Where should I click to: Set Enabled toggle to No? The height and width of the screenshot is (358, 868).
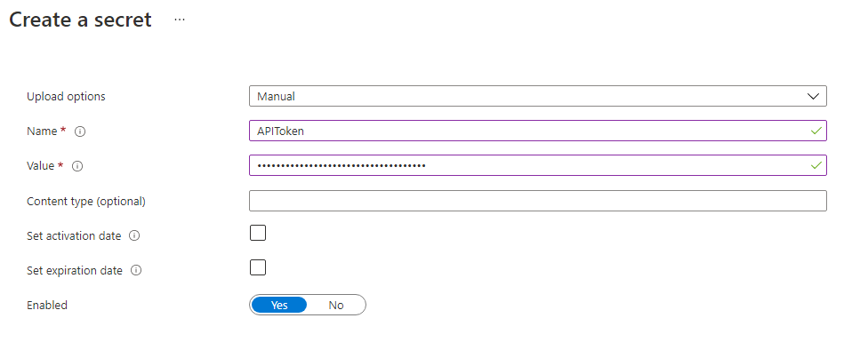coord(336,305)
